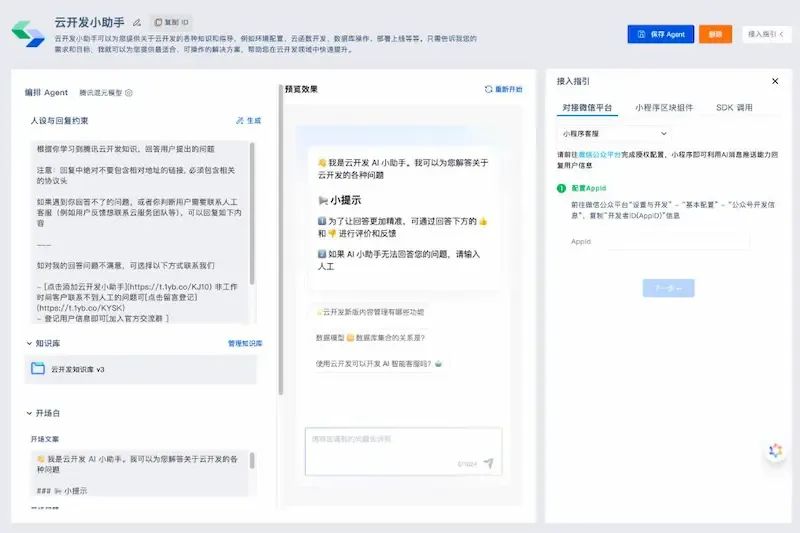Click the floating colorful assistant icon
800x533 pixels.
tap(775, 450)
